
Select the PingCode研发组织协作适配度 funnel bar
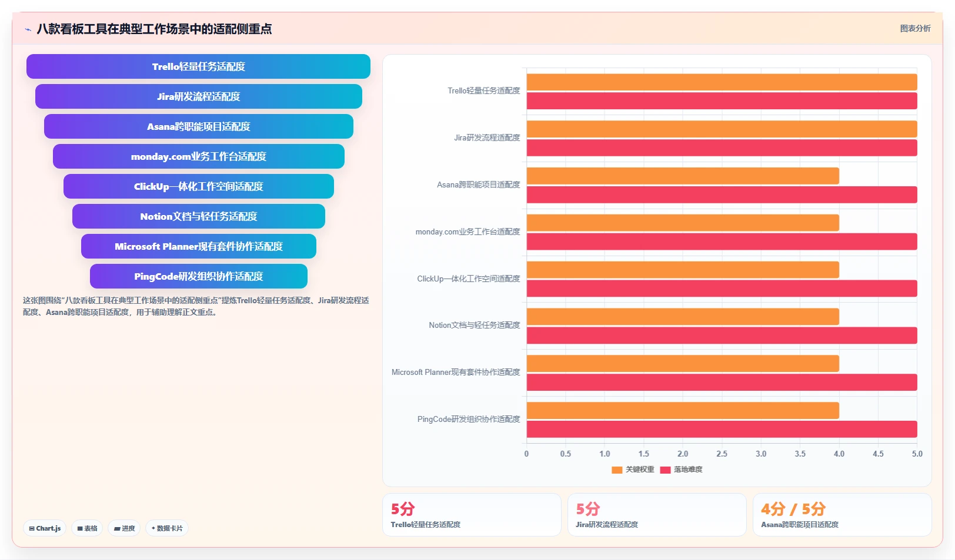[x=198, y=276]
